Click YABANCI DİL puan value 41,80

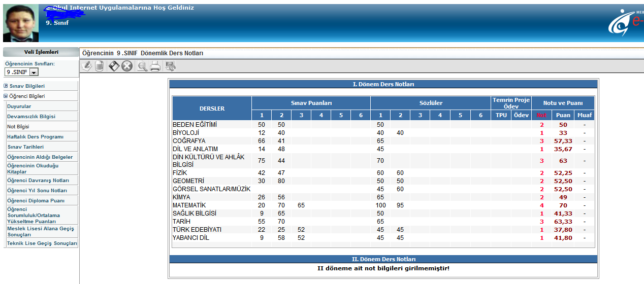(563, 238)
